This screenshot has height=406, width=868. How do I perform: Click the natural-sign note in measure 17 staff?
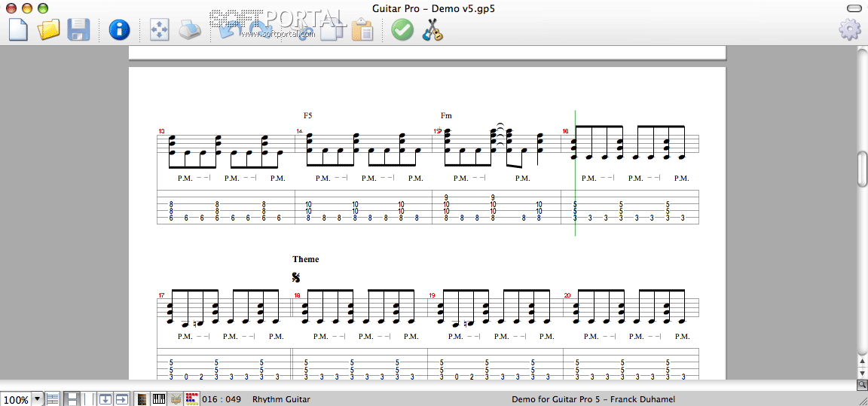[200, 323]
